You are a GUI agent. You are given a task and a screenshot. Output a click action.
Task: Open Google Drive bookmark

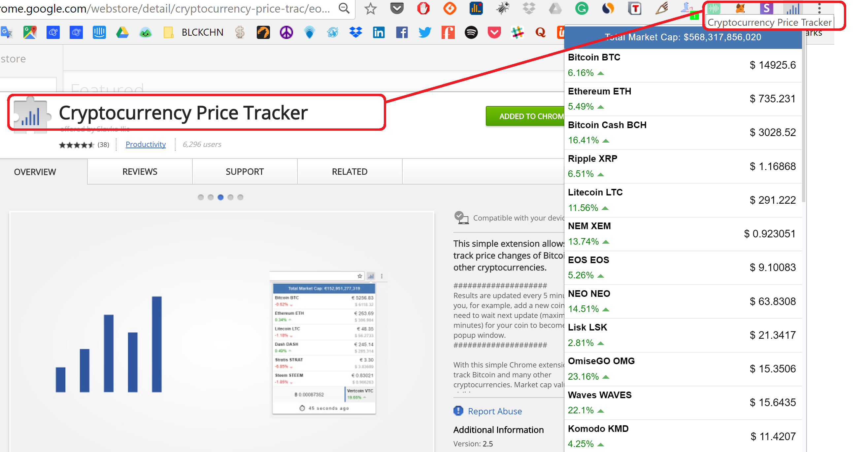coord(122,32)
